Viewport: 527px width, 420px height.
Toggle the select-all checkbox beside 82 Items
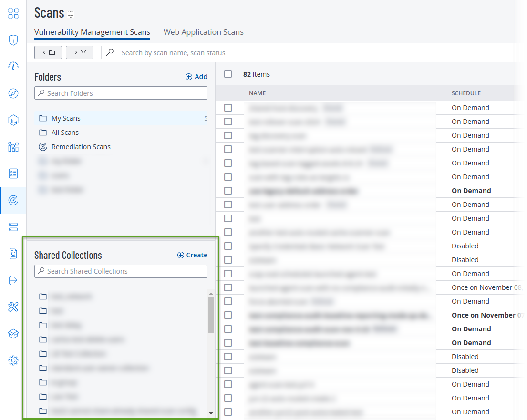click(x=228, y=74)
